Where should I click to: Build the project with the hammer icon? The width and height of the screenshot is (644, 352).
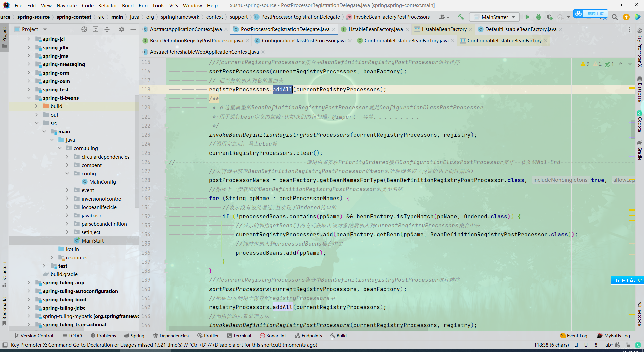click(461, 17)
